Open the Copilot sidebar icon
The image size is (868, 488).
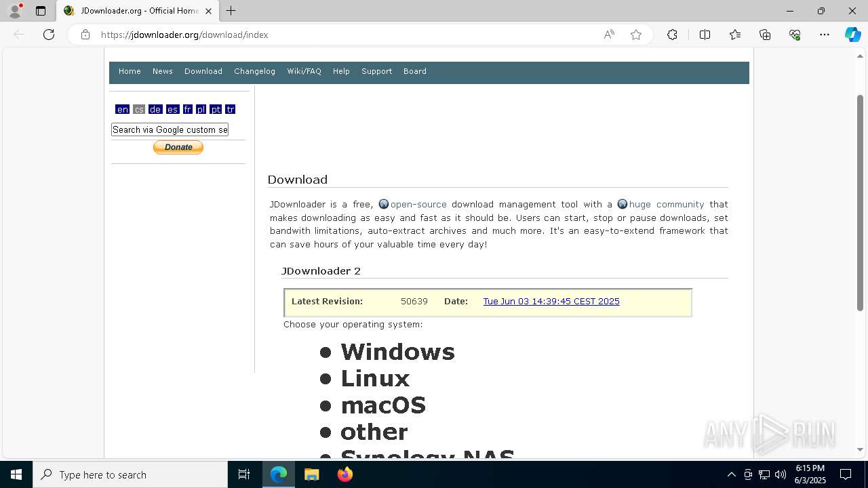852,35
